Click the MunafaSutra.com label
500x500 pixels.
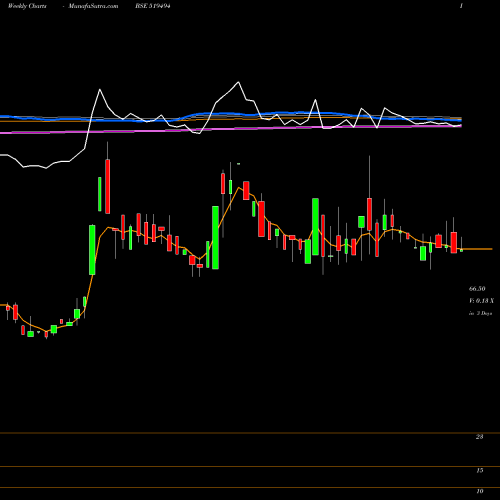click(x=93, y=6)
